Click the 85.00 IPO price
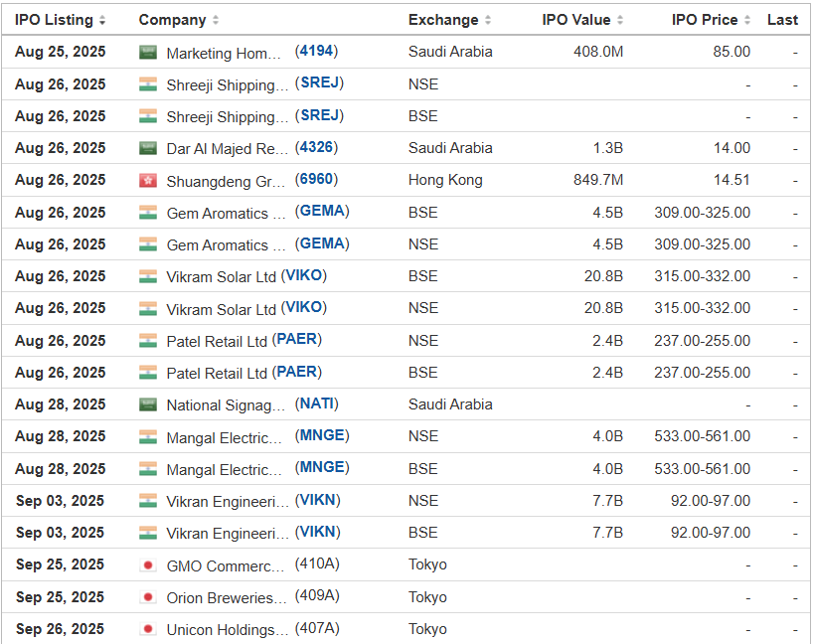 [x=732, y=52]
